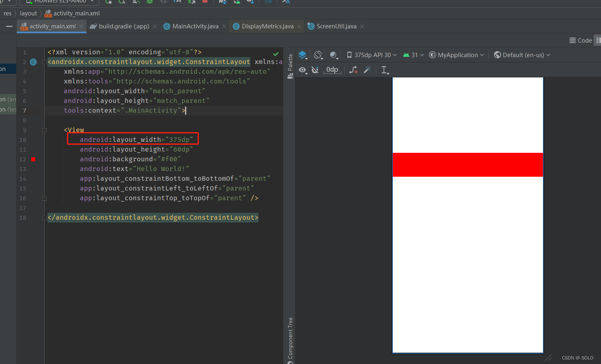Change the design surface mode
601x364 pixels.
click(303, 55)
